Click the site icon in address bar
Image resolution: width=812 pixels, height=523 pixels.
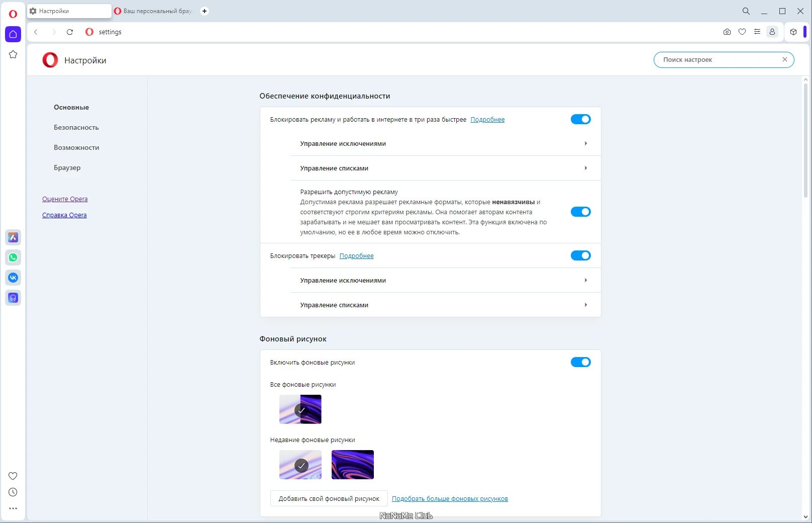click(x=89, y=32)
